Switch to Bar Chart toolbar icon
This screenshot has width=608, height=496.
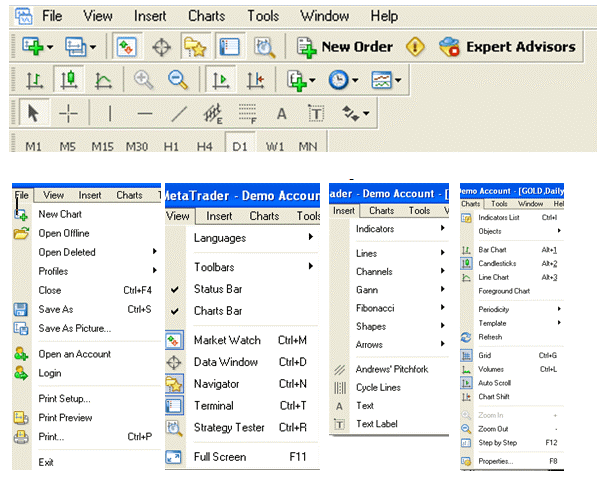click(x=34, y=80)
